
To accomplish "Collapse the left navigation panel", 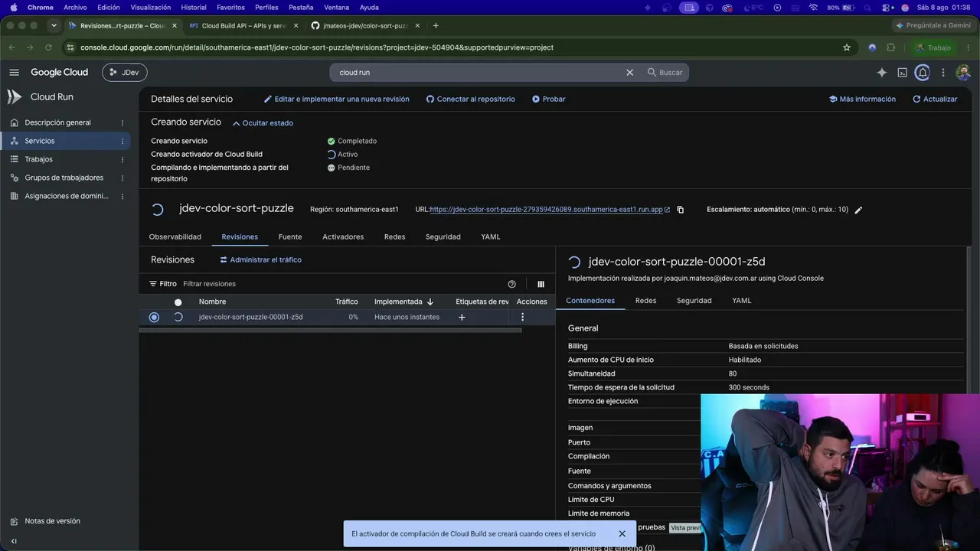I will (x=14, y=541).
